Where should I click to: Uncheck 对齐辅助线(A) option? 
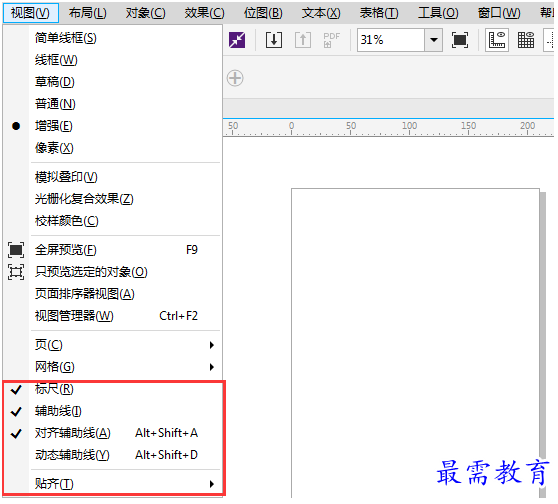tap(112, 434)
